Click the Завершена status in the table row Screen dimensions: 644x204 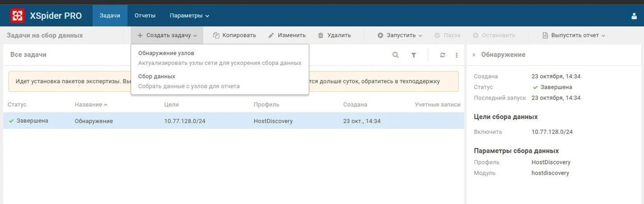29,121
